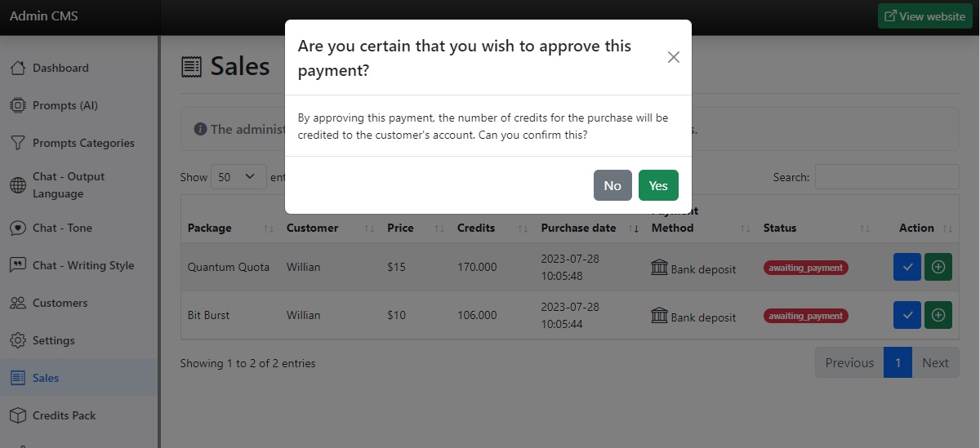
Task: Click the Prompts Categories funnel icon
Action: [x=18, y=143]
